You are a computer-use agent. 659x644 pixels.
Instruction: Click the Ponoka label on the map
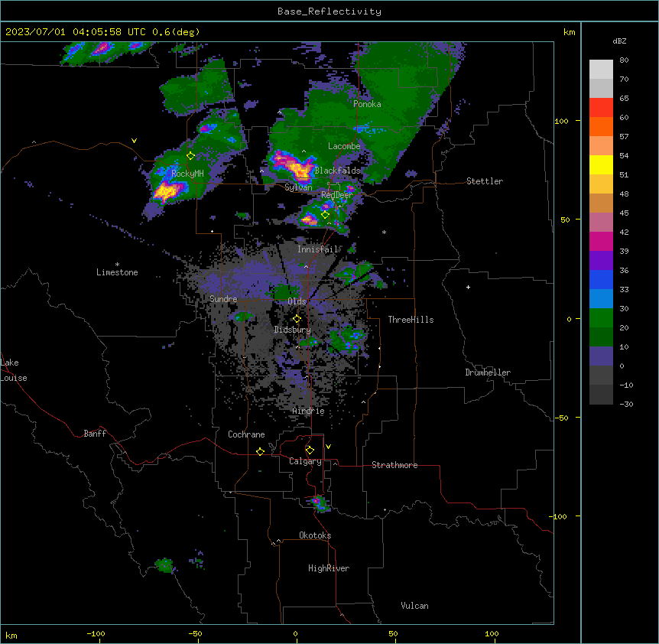pos(367,104)
